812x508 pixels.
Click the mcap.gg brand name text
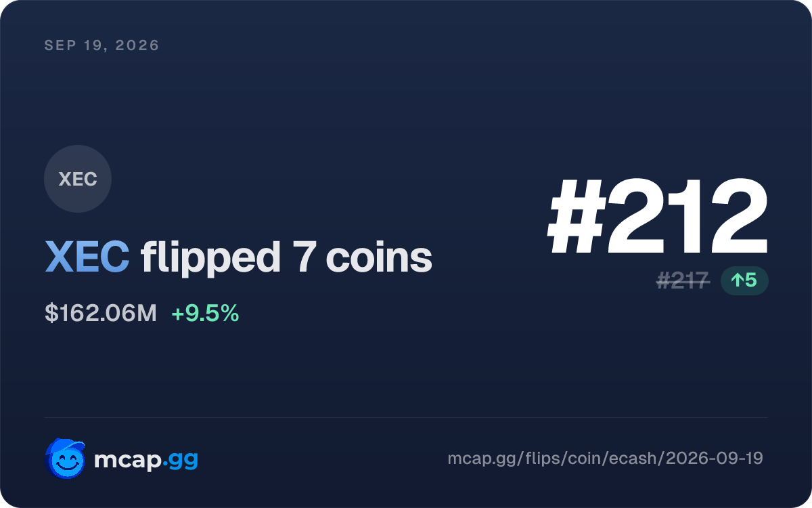[x=146, y=459]
